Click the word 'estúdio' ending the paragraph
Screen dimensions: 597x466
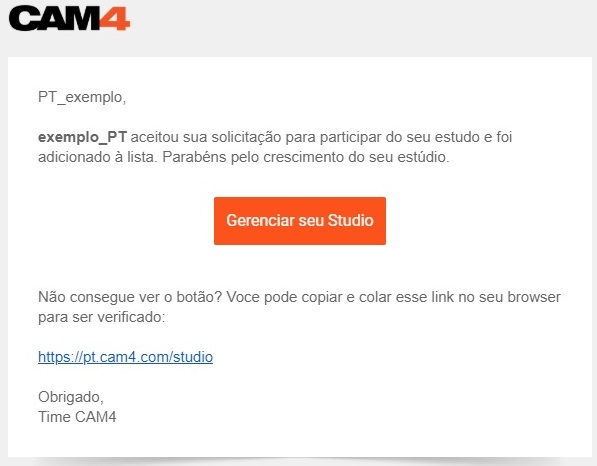423,157
